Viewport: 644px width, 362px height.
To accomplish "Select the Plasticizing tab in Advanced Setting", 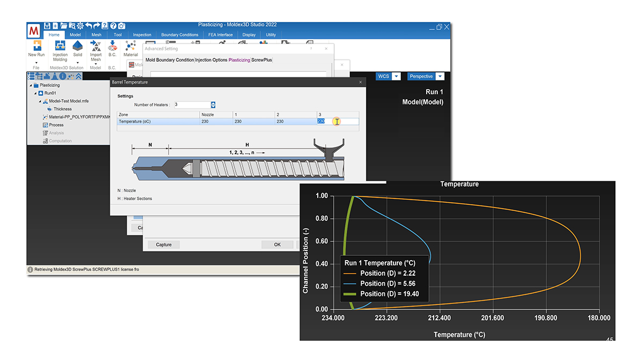I will click(x=239, y=60).
